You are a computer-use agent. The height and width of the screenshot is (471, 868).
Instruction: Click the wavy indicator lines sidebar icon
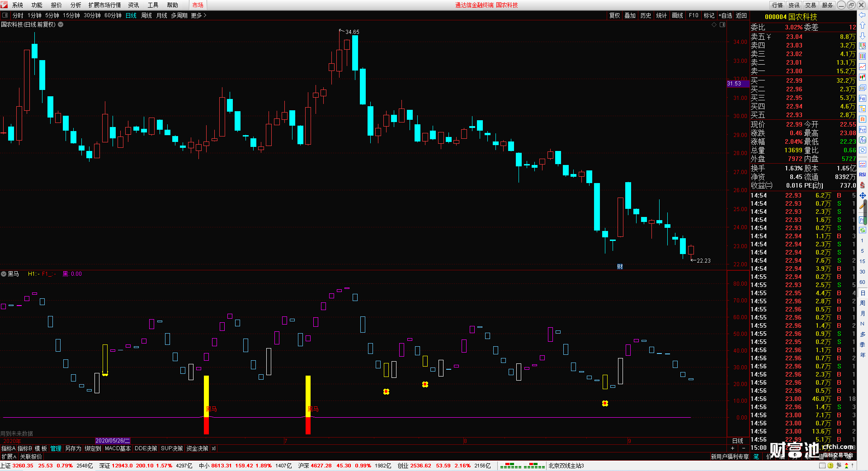(x=863, y=164)
